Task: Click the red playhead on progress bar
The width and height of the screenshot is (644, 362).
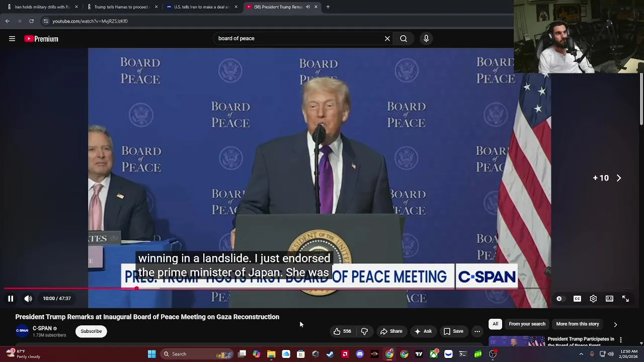Action: point(136,289)
